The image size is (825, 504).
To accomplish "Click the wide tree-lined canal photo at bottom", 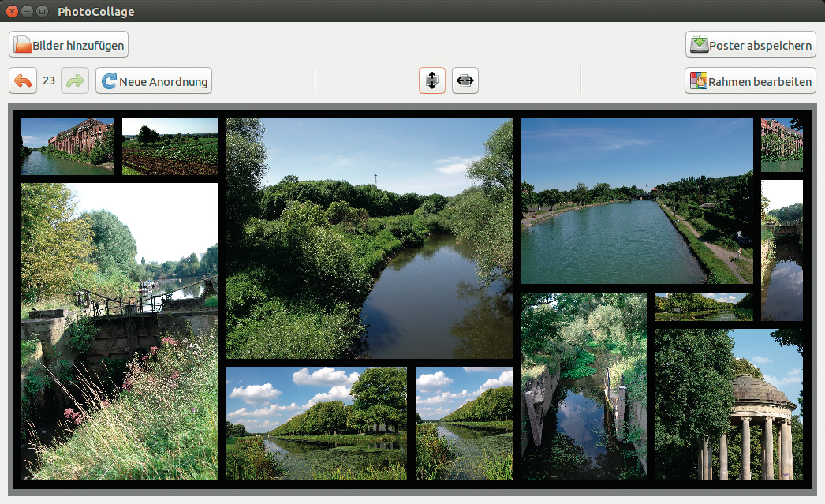I will pyautogui.click(x=315, y=423).
